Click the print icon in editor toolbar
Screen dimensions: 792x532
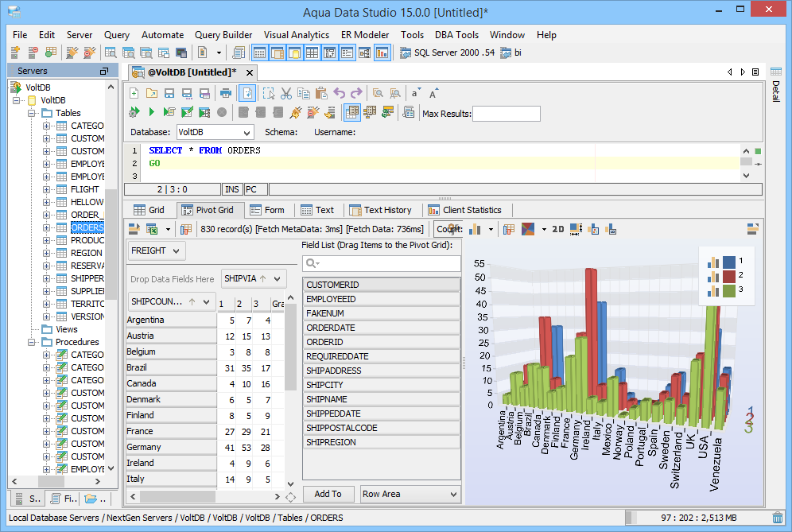(226, 94)
